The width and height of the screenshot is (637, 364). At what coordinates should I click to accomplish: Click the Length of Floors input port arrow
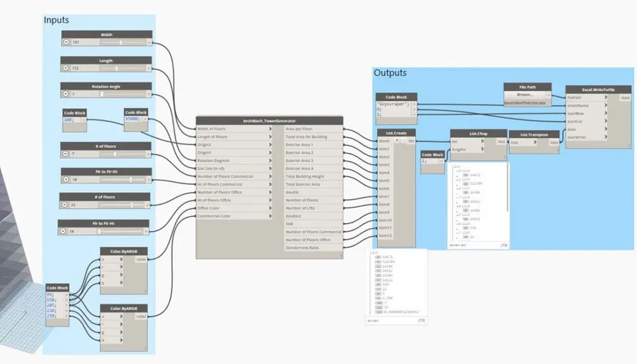click(x=270, y=136)
